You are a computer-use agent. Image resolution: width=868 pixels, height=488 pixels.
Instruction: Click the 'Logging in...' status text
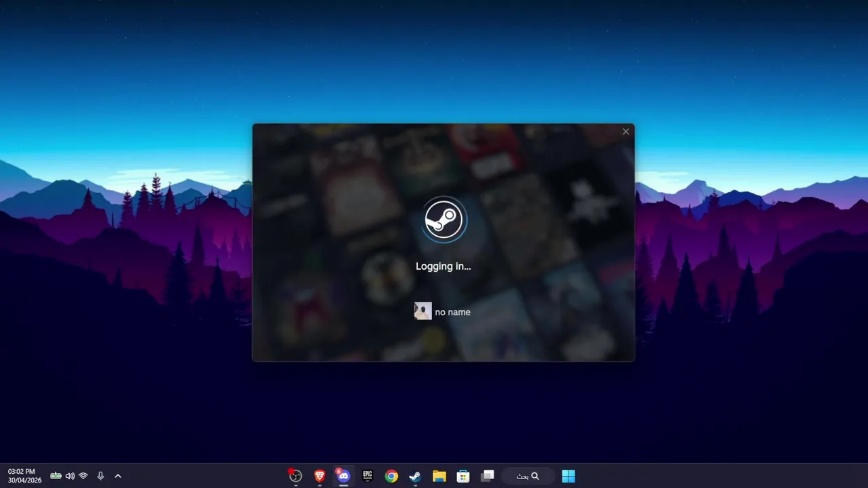[443, 266]
